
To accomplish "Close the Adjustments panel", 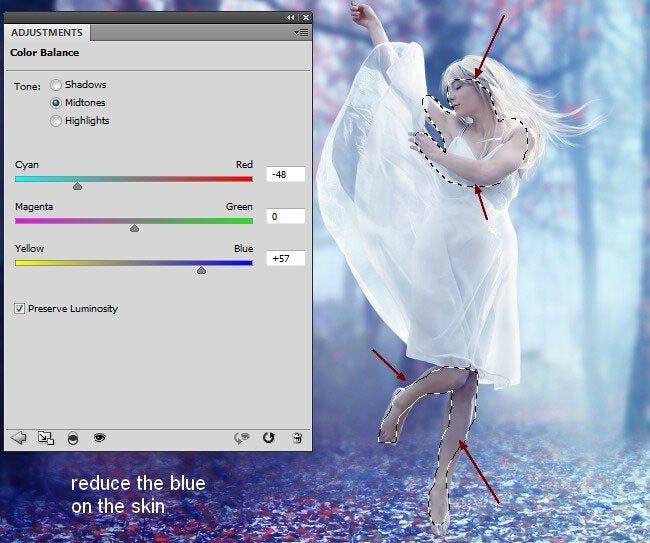I will [306, 17].
